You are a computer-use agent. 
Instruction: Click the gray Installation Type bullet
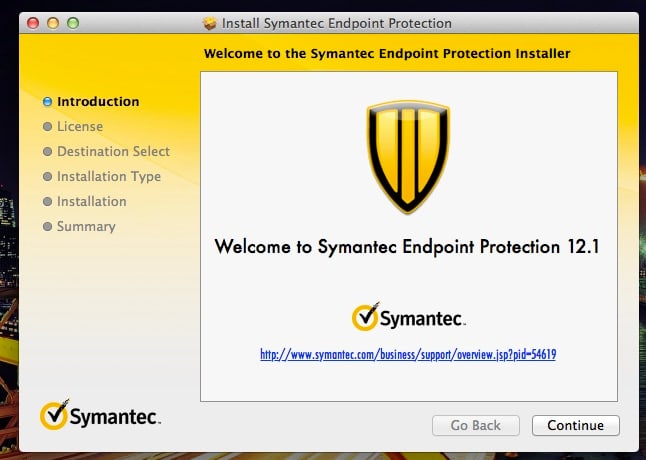tap(47, 177)
